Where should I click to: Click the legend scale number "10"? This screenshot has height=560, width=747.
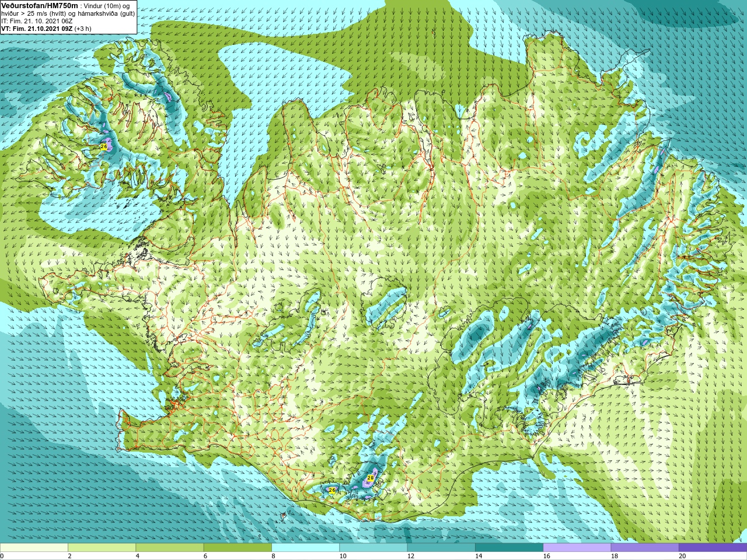pos(343,556)
